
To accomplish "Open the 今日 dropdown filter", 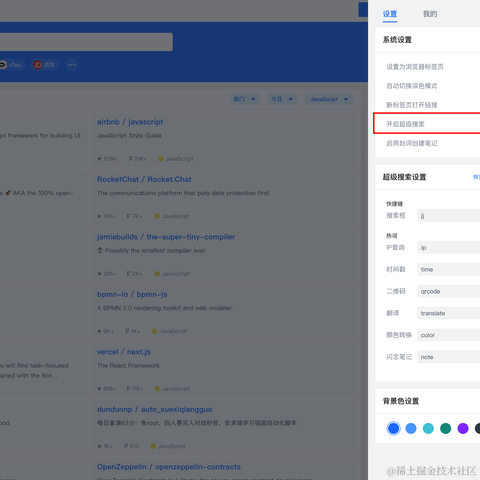I will click(282, 99).
